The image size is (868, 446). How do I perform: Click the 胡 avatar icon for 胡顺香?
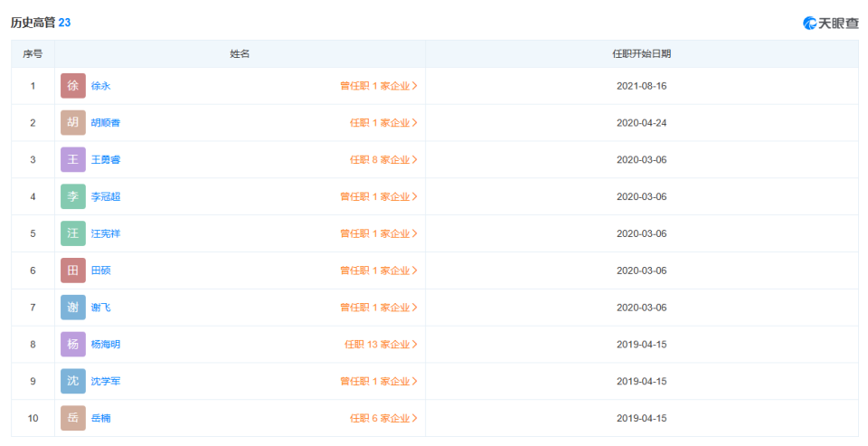[x=73, y=123]
